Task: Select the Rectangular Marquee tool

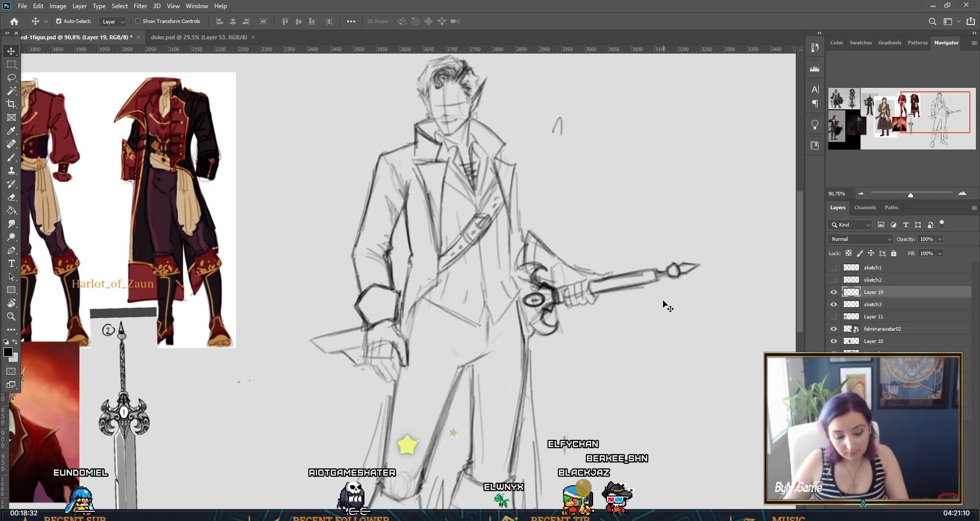Action: pos(11,64)
